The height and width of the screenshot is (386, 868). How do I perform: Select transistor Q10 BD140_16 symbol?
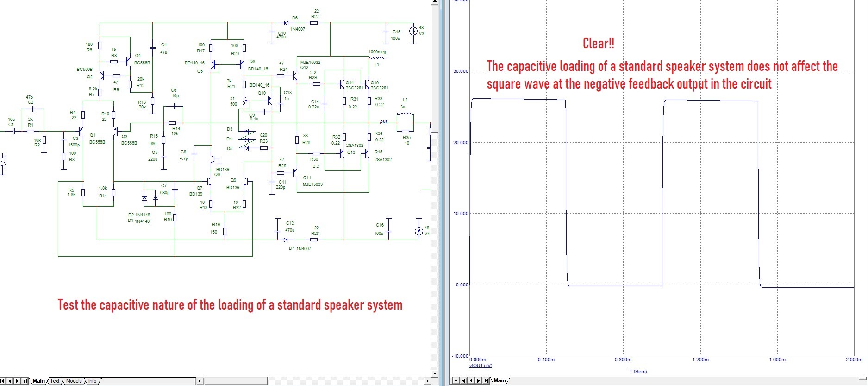(270, 100)
